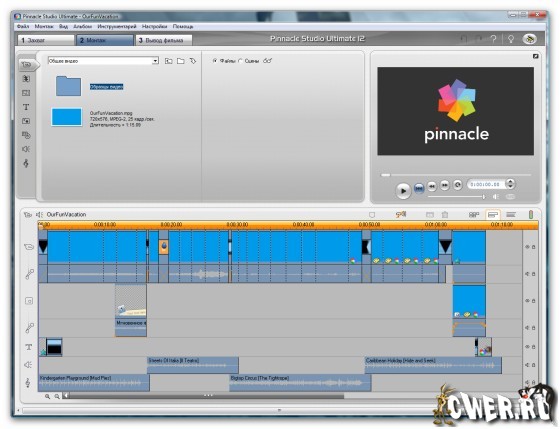Screen dimensions: 560x429
Task: Switch to storyboard view
Action: click(x=474, y=215)
